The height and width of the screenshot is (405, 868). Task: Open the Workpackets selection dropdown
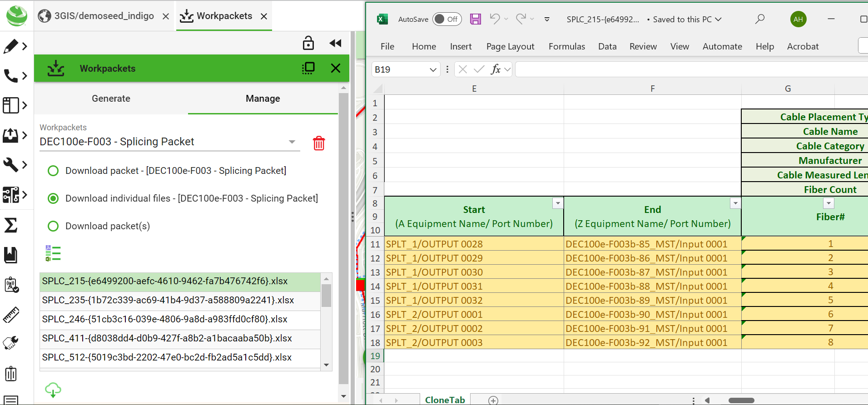point(292,142)
